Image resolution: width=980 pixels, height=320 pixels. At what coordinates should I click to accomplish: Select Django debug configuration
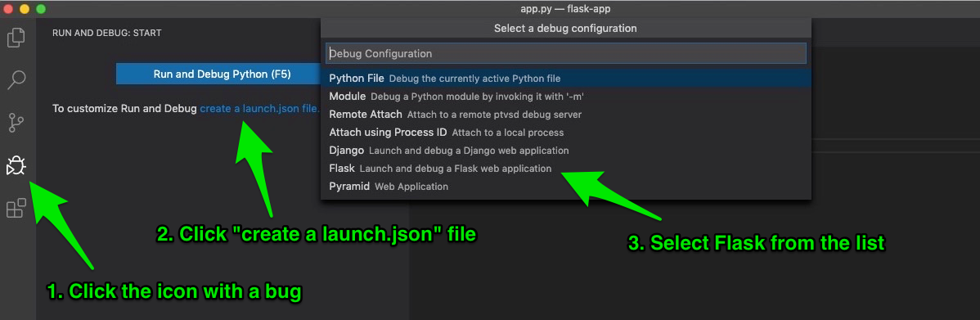pyautogui.click(x=565, y=151)
